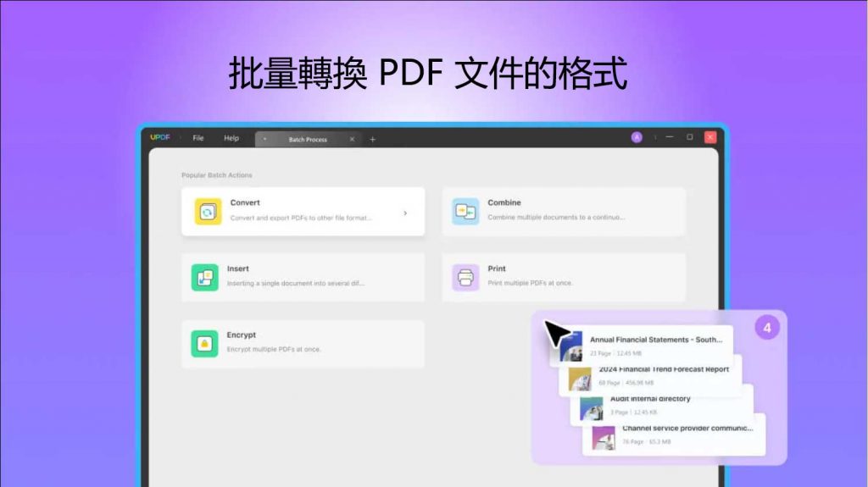Open the Help menu
Screen dimensions: 868x487
point(231,138)
